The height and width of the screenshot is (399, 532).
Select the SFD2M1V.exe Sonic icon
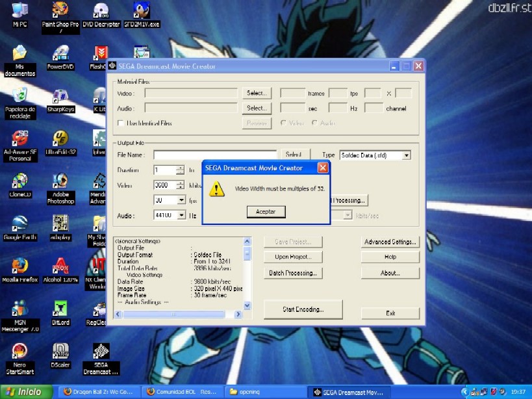[142, 14]
